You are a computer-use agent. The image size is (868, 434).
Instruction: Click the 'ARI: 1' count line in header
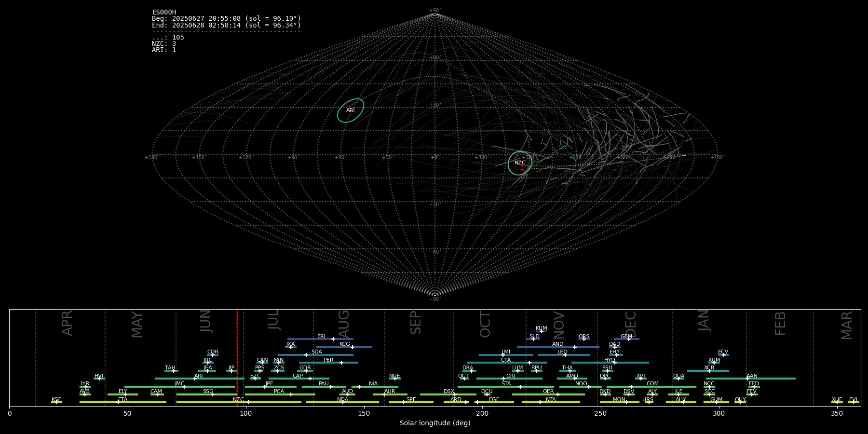(164, 50)
